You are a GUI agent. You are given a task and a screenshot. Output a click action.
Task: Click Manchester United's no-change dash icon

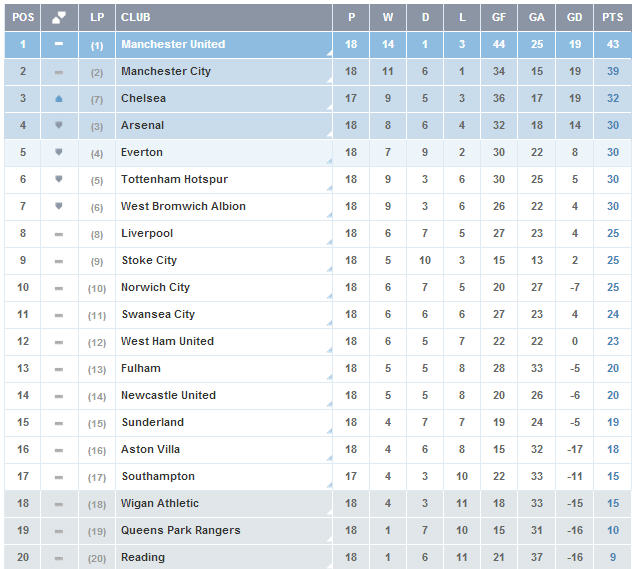point(59,45)
